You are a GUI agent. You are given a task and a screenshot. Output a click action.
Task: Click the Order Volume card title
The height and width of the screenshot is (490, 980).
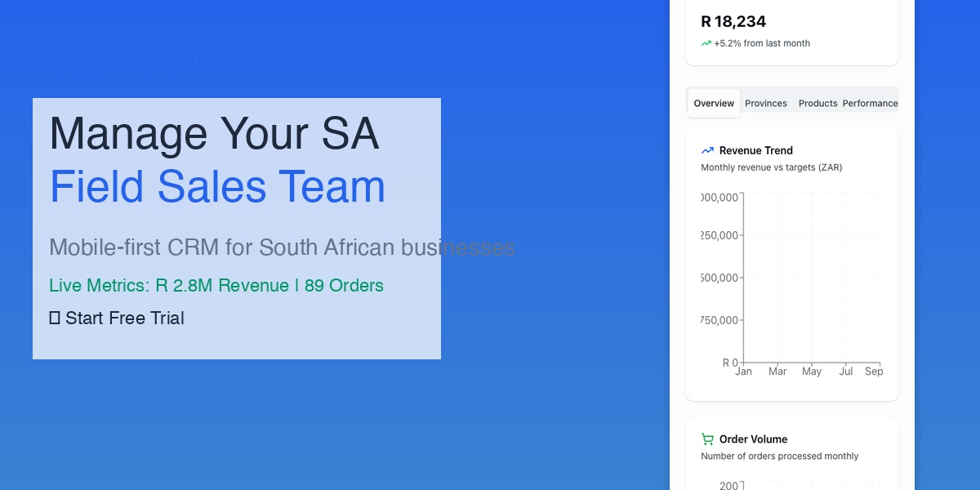[x=754, y=439]
